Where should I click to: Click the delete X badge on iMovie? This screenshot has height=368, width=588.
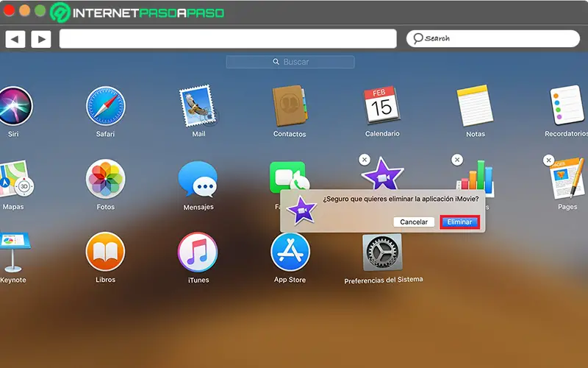click(365, 160)
